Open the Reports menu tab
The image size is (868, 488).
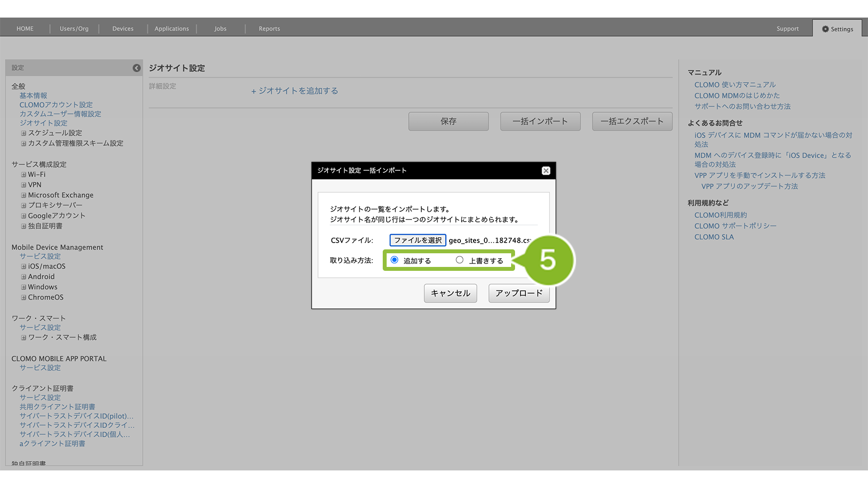point(269,29)
